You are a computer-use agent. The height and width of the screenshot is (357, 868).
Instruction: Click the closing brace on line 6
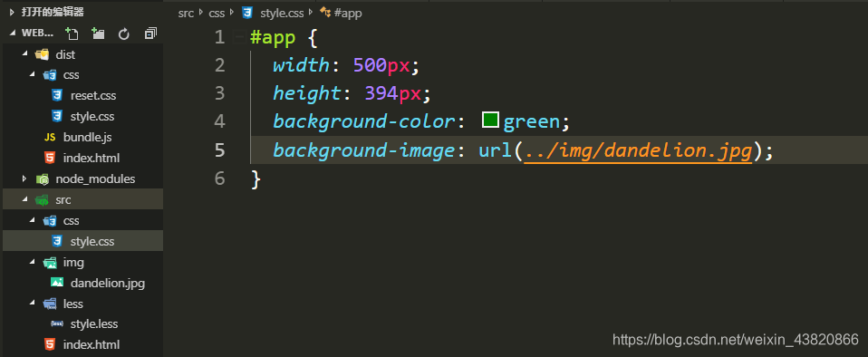click(256, 178)
